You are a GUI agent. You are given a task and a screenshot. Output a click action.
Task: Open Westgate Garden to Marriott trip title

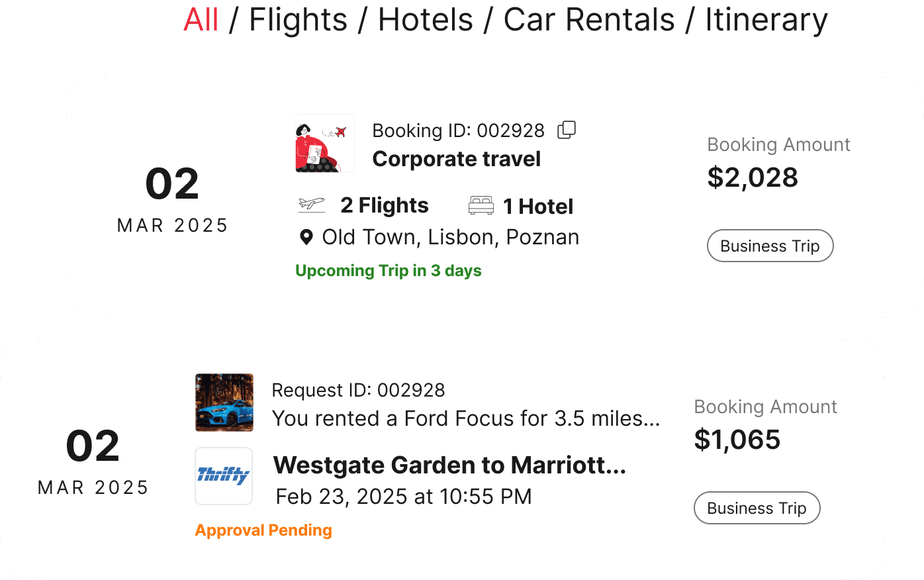449,465
